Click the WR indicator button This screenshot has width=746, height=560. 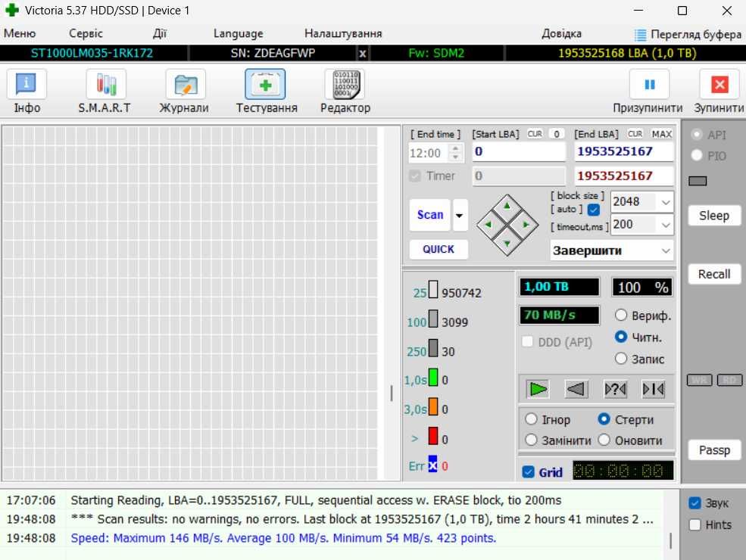[x=699, y=380]
